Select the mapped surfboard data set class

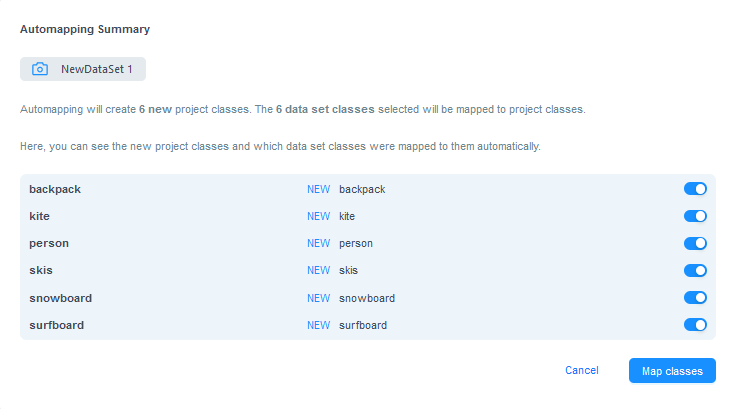tap(363, 325)
